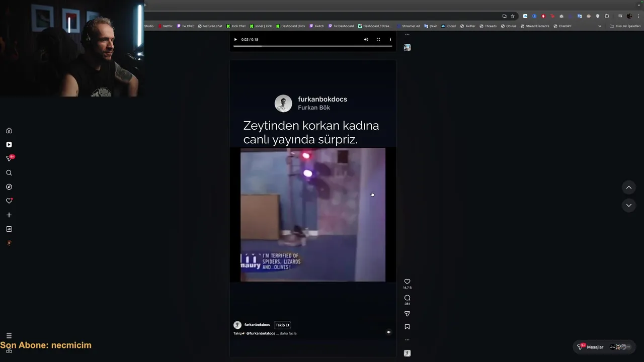Image resolution: width=644 pixels, height=362 pixels.
Task: Click the install app icon in the address bar
Action: (x=504, y=16)
